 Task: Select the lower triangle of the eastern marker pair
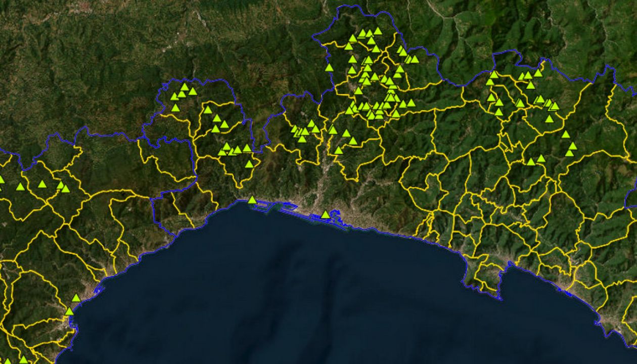pos(569,153)
